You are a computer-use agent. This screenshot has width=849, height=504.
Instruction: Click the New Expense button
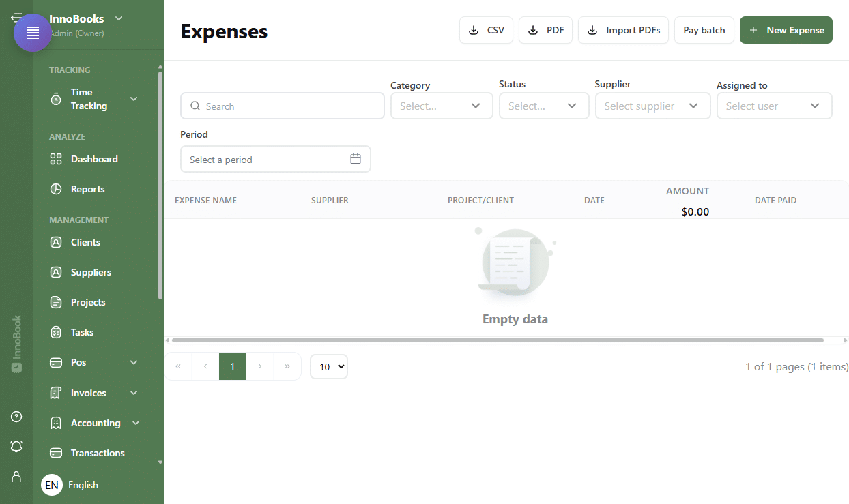[x=786, y=30]
